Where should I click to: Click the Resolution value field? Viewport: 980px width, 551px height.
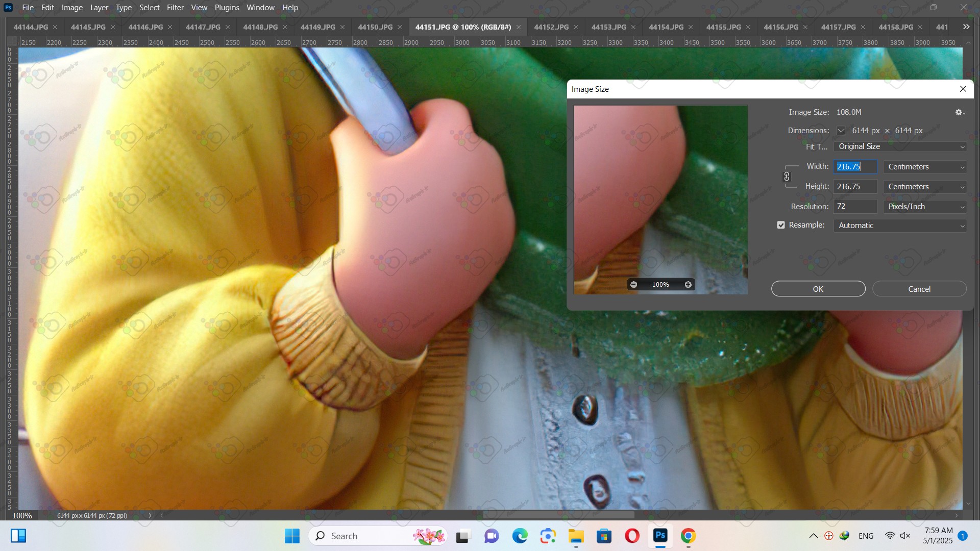[x=855, y=207]
